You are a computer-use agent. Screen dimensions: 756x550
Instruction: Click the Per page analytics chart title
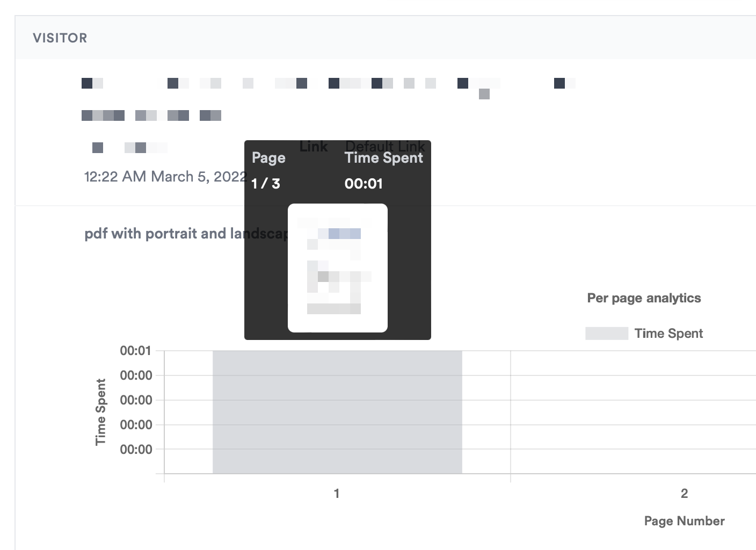(x=644, y=298)
